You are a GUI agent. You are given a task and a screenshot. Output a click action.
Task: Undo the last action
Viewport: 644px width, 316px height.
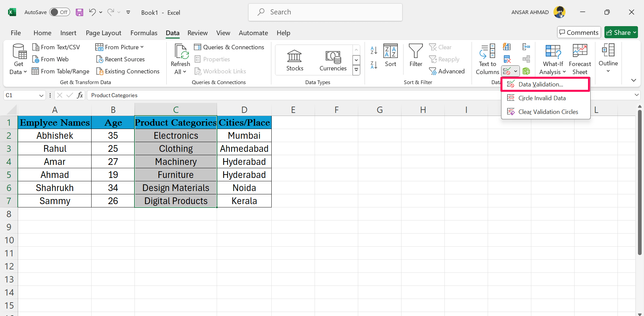pyautogui.click(x=93, y=12)
